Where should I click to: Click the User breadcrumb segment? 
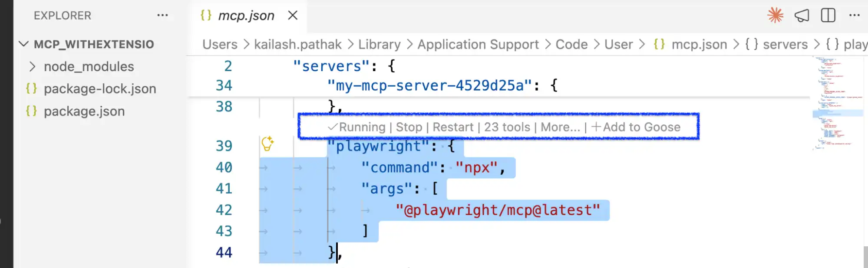point(619,44)
